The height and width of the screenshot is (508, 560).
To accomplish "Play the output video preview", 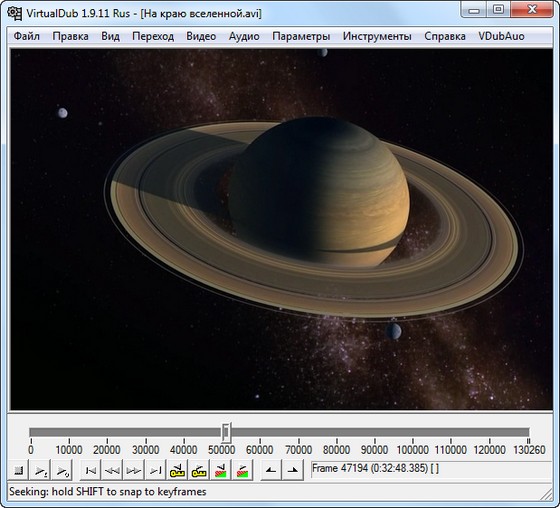I will tap(62, 470).
